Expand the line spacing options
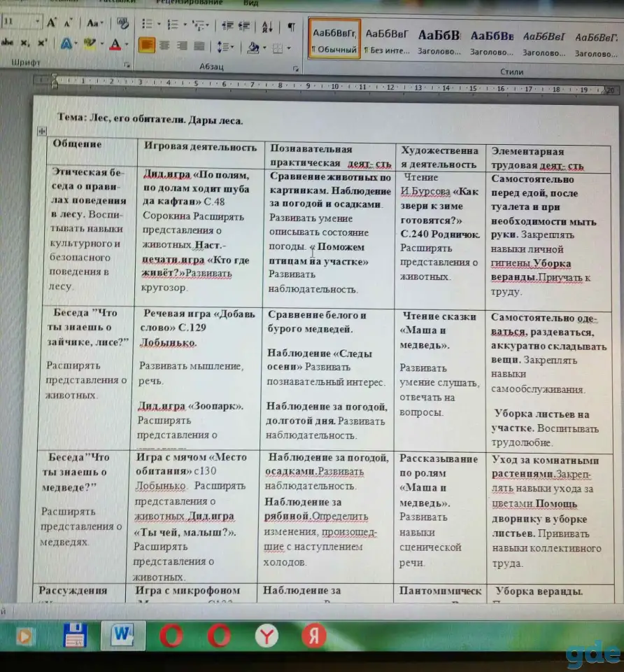Viewport: 624px width, 672px height. [225, 47]
